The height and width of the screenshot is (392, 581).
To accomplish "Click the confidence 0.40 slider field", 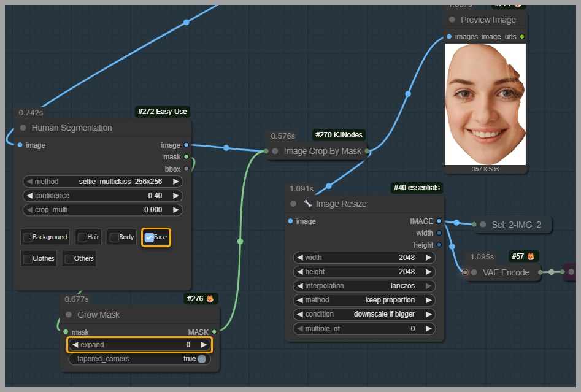I will pos(102,196).
